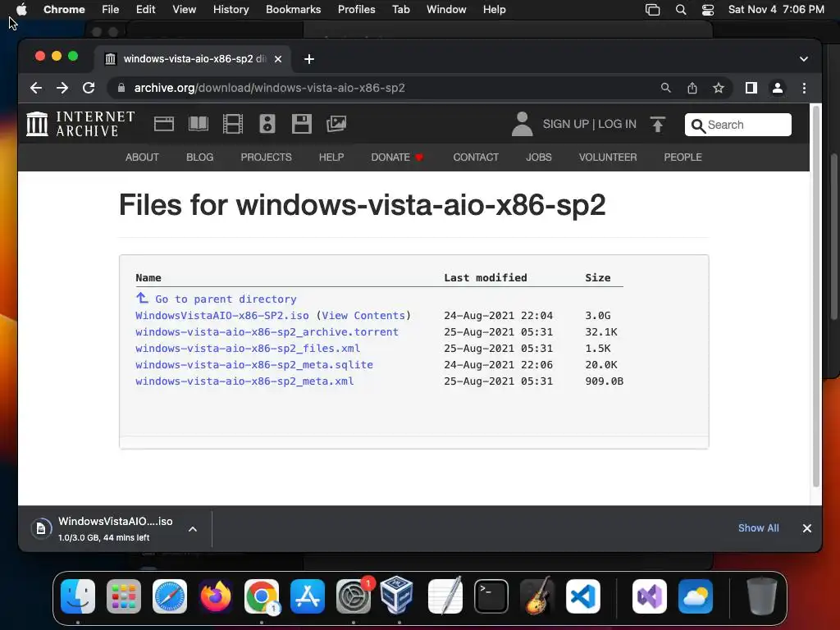
Task: Select the windows-vista-aio-x86-sp2 tab
Action: coord(194,59)
